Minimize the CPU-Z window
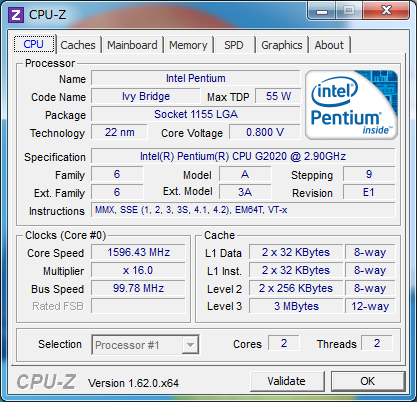The height and width of the screenshot is (402, 417). pyautogui.click(x=322, y=11)
